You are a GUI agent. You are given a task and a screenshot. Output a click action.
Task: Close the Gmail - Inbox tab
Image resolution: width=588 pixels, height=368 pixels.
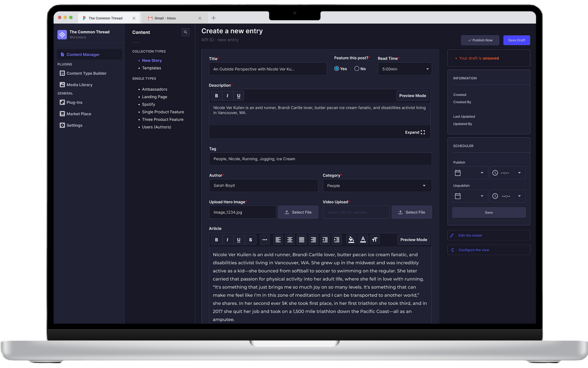(200, 18)
